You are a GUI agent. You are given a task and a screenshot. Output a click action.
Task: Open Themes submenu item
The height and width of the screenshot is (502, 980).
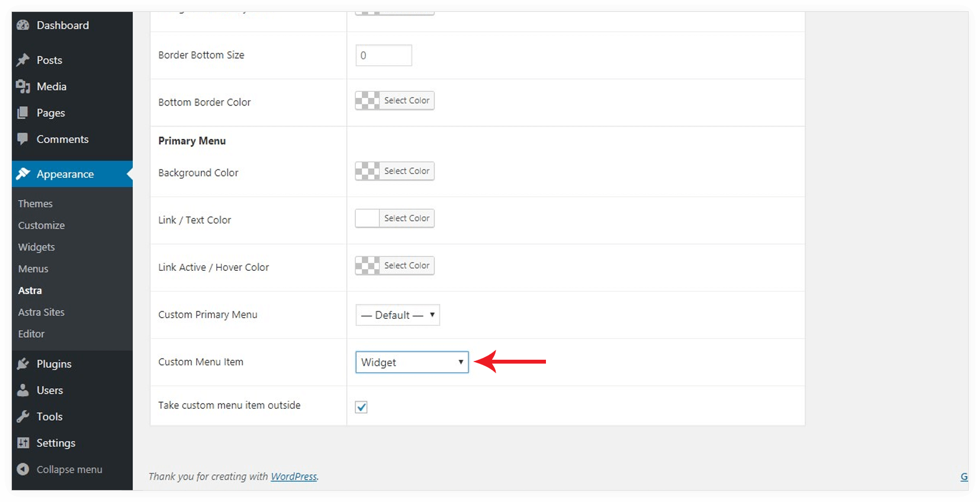pyautogui.click(x=36, y=203)
